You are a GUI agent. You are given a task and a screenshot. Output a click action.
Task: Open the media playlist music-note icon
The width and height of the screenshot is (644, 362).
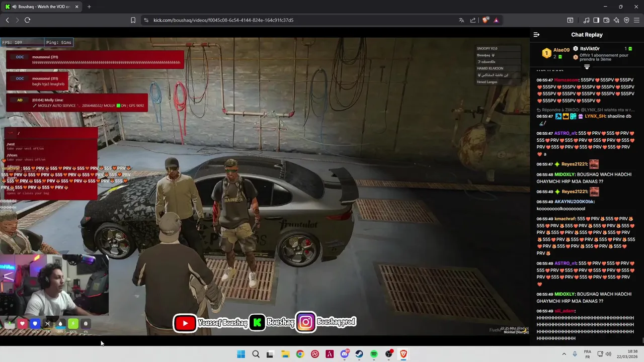click(x=586, y=20)
